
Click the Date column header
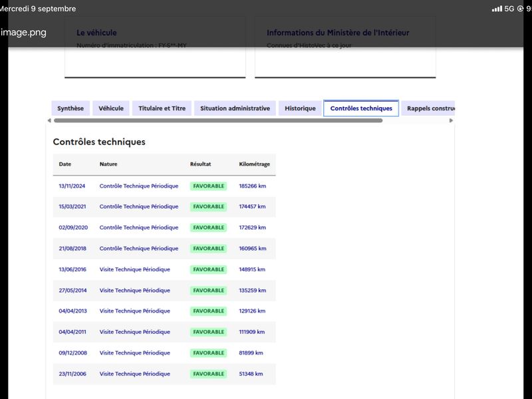tap(65, 164)
